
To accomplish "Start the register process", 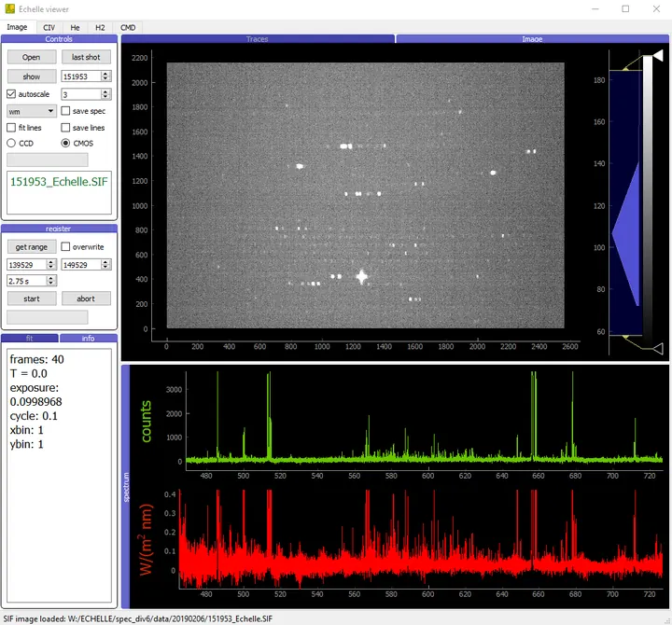I will tap(32, 299).
